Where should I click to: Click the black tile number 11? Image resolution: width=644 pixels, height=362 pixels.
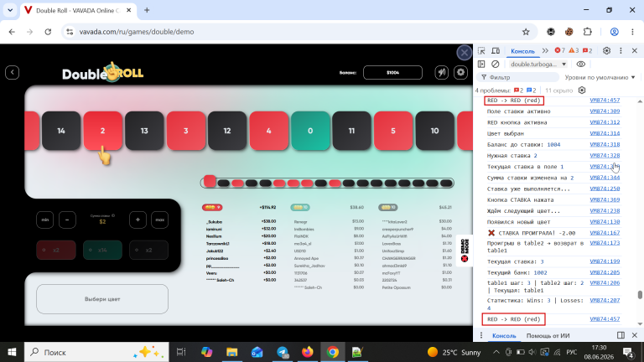pos(351,131)
